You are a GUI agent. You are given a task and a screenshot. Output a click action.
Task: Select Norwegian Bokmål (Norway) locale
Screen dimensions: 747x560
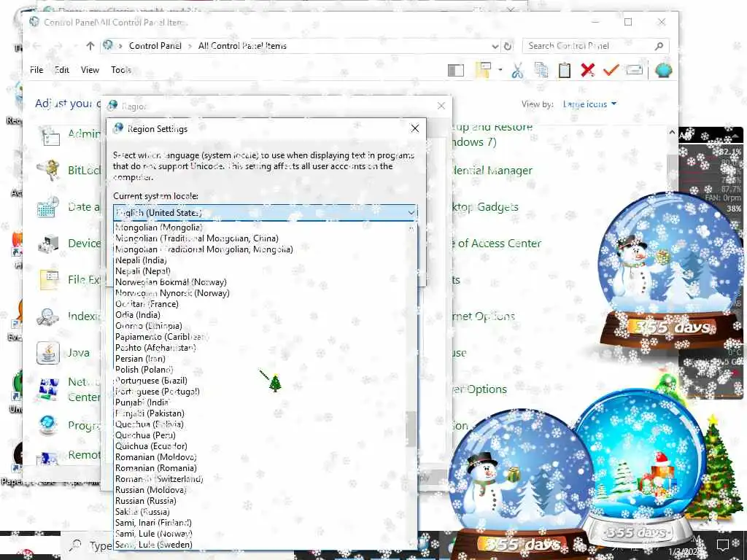[x=260, y=282]
